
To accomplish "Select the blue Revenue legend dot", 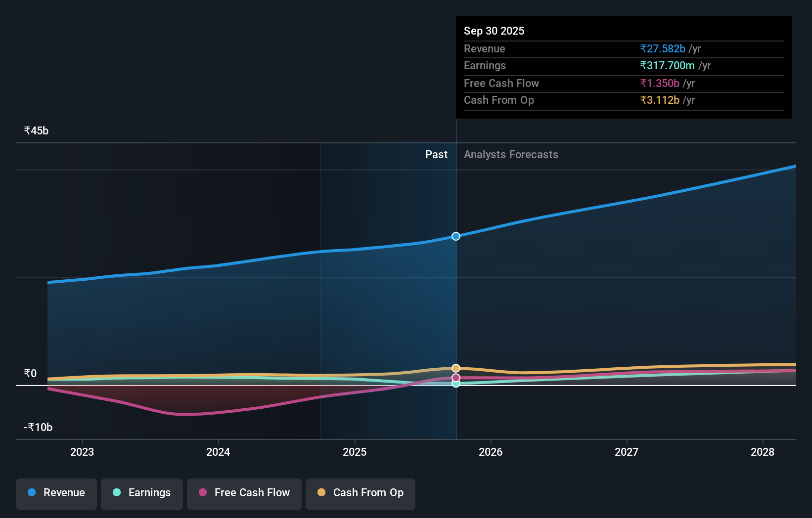I will (x=32, y=492).
